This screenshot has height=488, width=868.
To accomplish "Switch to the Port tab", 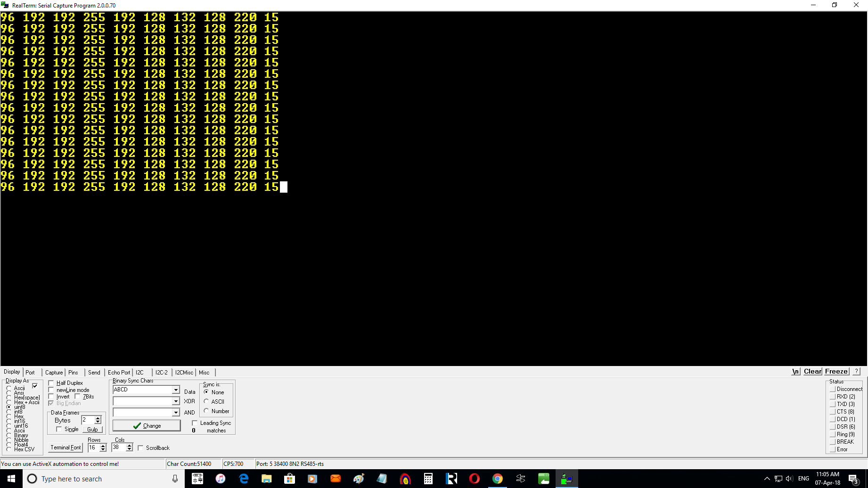I will [30, 372].
